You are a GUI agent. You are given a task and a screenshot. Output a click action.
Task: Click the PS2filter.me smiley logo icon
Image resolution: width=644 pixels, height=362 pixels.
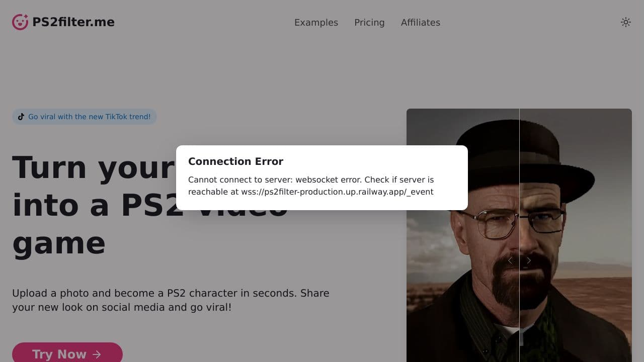point(20,22)
